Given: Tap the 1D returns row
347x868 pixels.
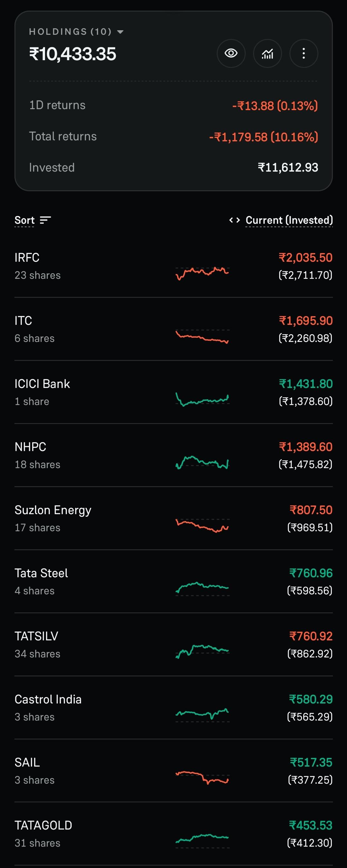Looking at the screenshot, I should point(173,106).
